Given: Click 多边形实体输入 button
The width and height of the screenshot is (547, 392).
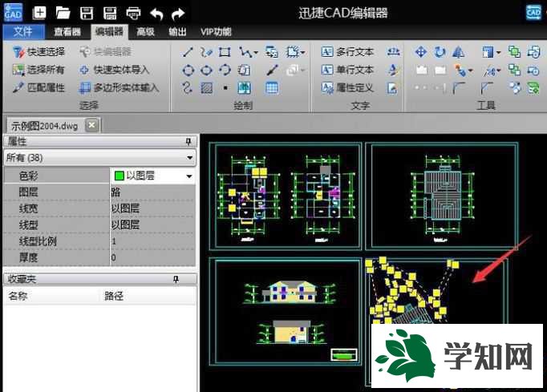Looking at the screenshot, I should pyautogui.click(x=119, y=87).
